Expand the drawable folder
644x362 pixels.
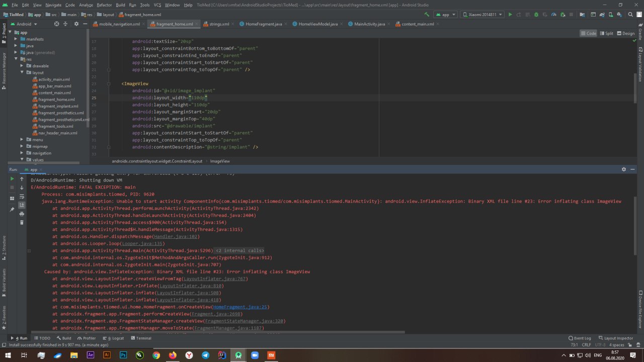tap(23, 66)
